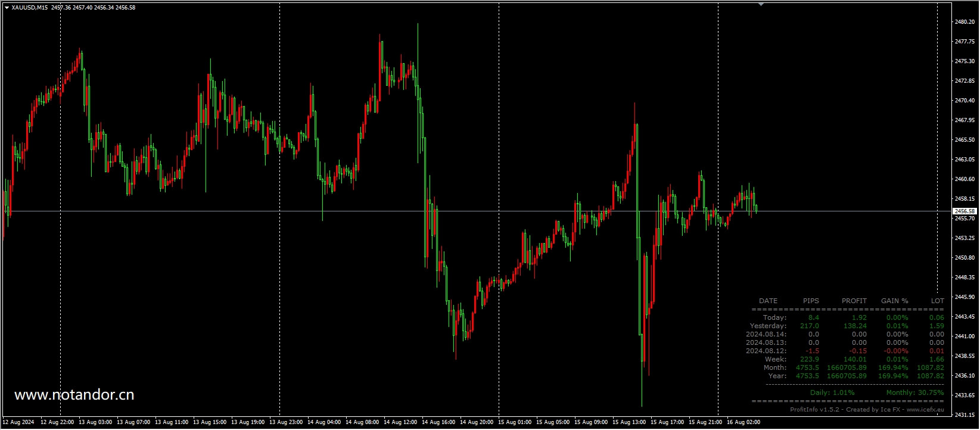
Task: Click Today's pips value 8.4
Action: (814, 317)
